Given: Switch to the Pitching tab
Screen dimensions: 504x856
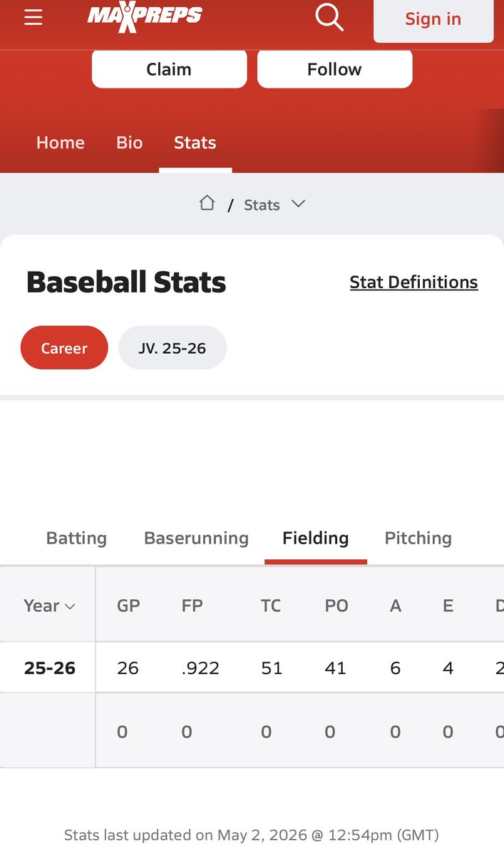Looking at the screenshot, I should point(418,538).
